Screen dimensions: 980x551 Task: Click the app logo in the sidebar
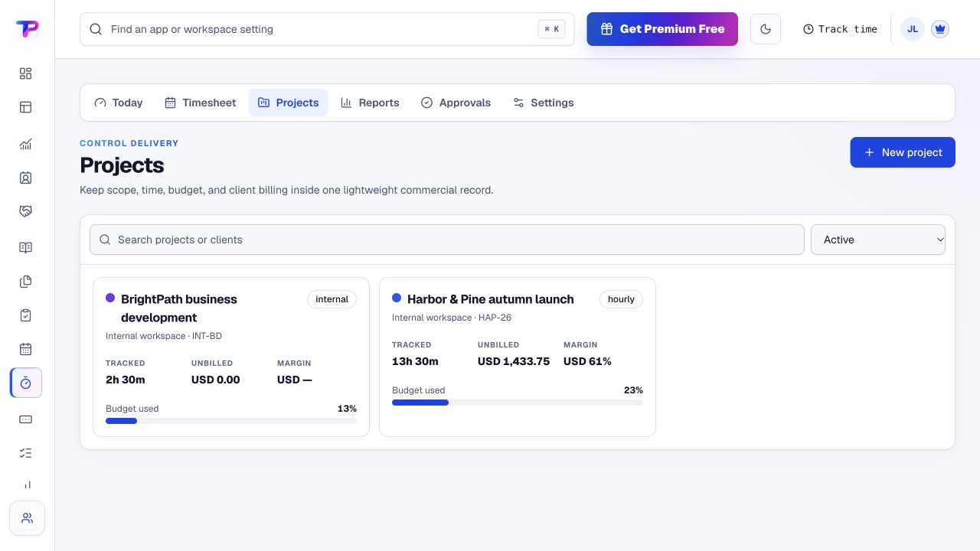(x=27, y=29)
